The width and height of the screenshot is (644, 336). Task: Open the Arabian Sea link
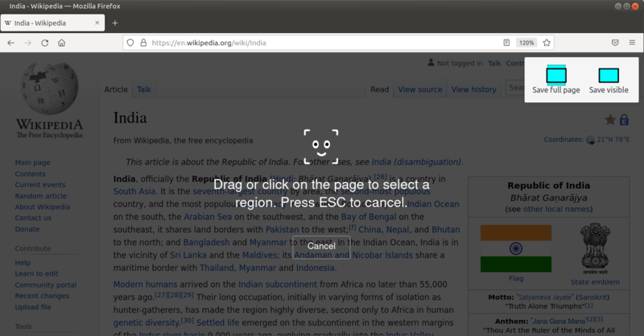pyautogui.click(x=208, y=217)
